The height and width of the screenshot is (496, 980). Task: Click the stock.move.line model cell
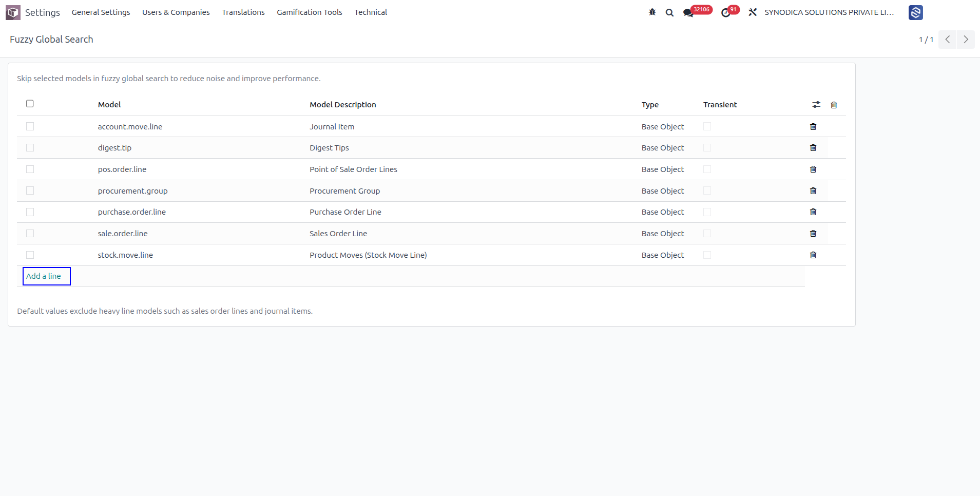125,255
